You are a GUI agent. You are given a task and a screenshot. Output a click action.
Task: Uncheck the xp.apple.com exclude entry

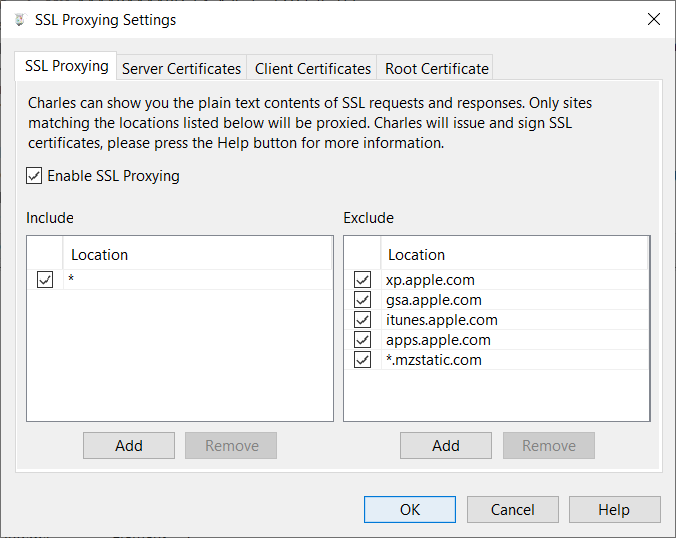tap(362, 280)
